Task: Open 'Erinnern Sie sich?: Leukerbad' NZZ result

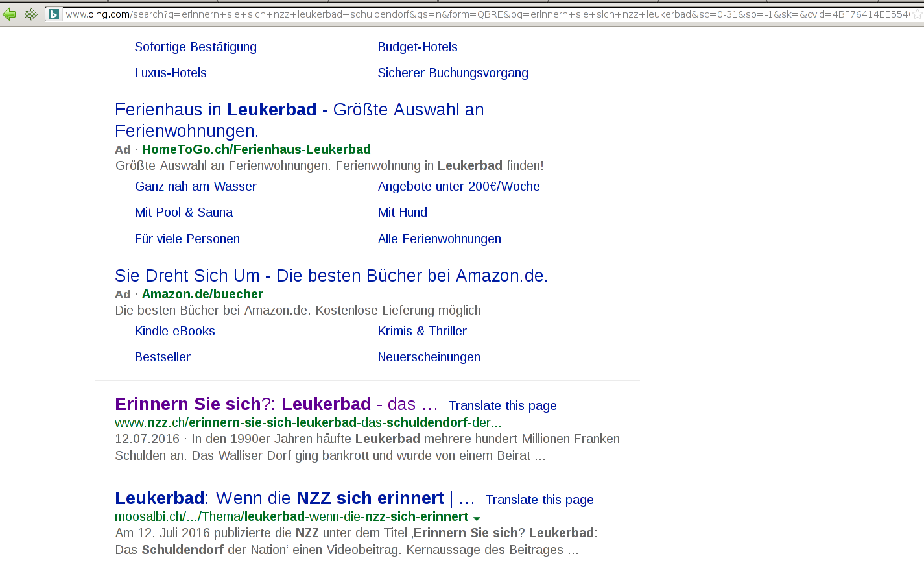Action: [276, 404]
